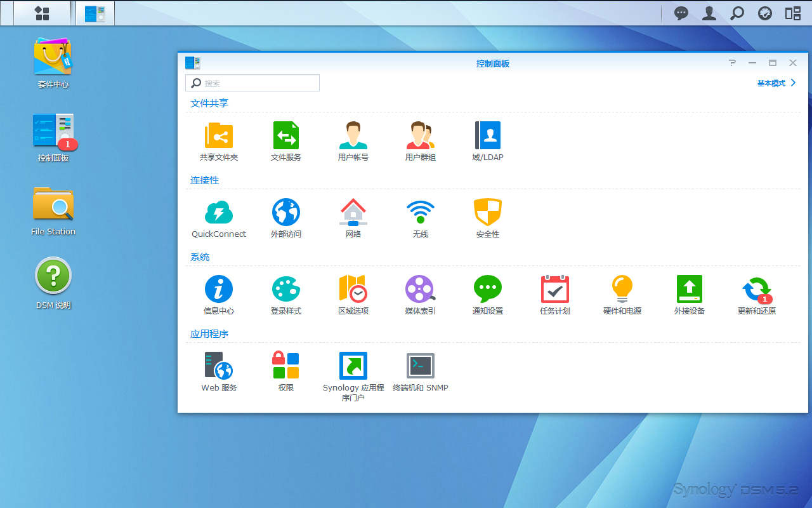Open the user account options menu
Screen dimensions: 812x508
[709, 13]
